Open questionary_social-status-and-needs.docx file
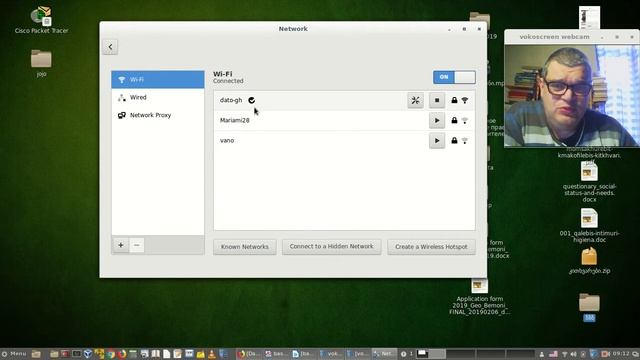 tap(589, 182)
